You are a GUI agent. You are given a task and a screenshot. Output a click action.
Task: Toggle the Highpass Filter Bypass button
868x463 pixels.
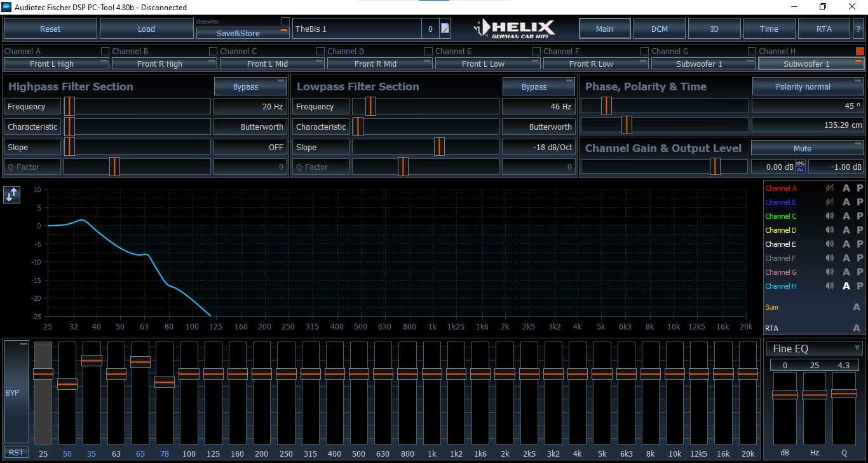pos(250,86)
